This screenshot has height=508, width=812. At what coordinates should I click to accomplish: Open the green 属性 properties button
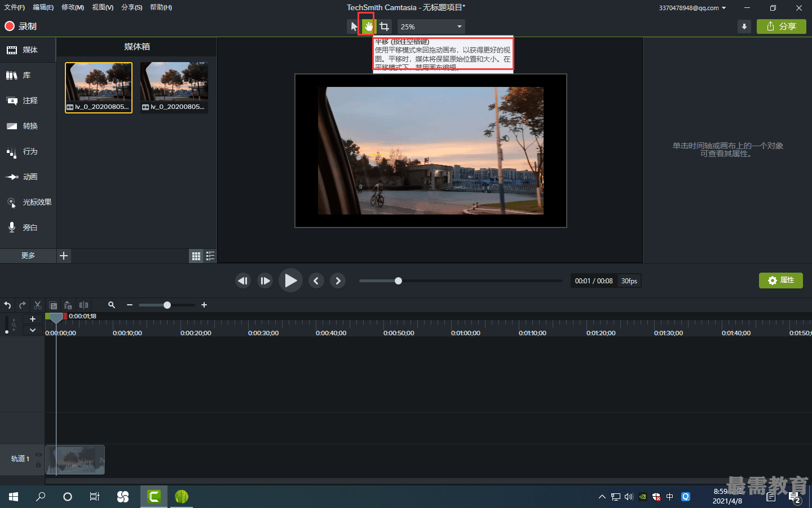781,281
